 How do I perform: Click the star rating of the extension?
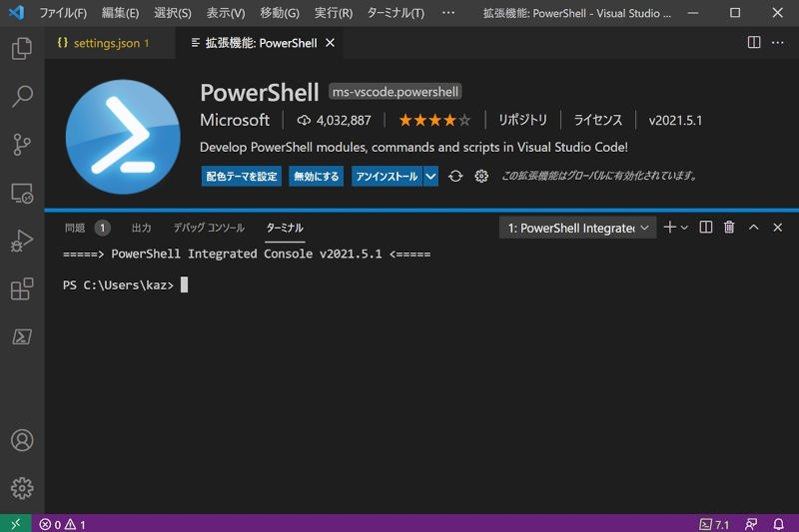(434, 120)
